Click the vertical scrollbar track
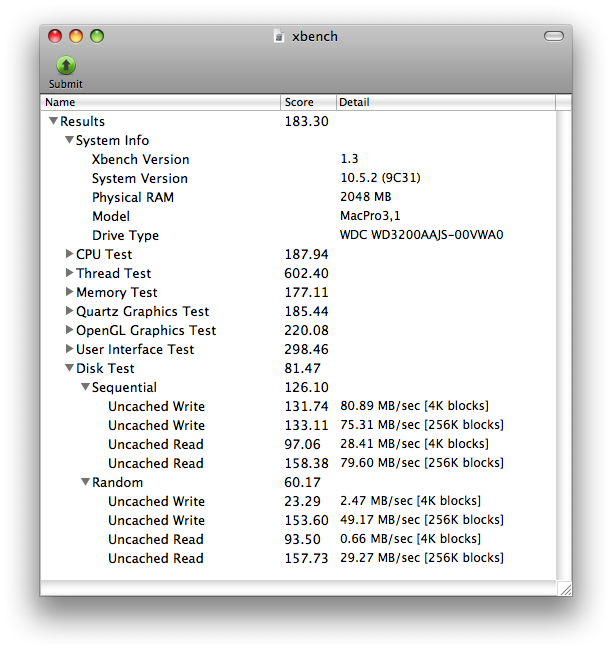Image resolution: width=612 pixels, height=651 pixels. tap(564, 345)
